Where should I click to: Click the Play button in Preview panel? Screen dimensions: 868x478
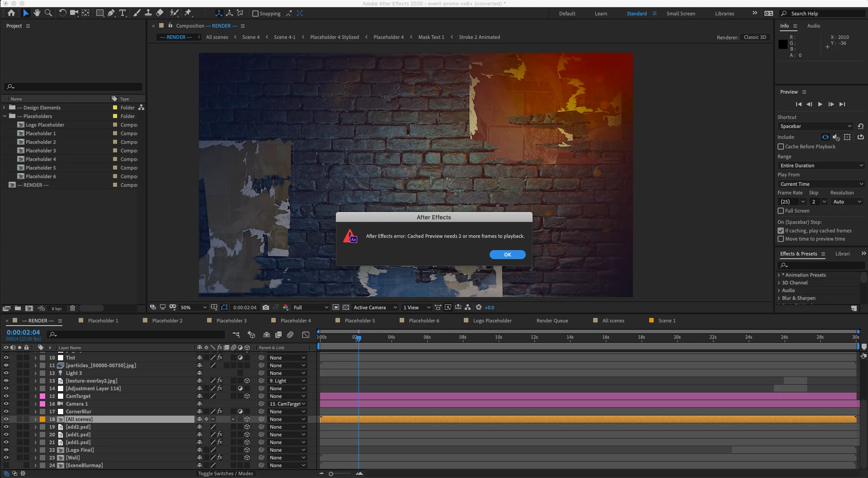(x=820, y=104)
